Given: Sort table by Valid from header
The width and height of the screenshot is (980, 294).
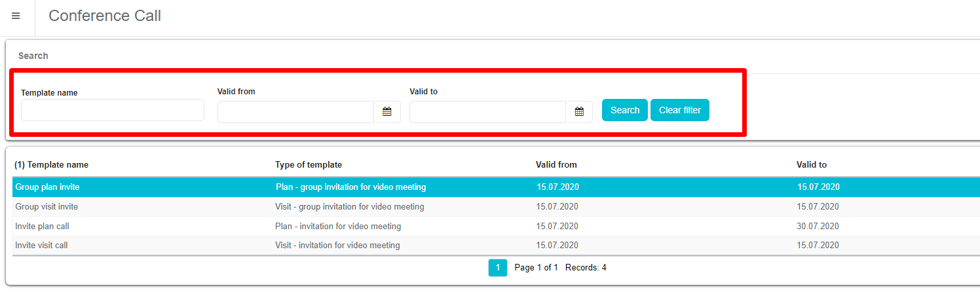Looking at the screenshot, I should coord(556,165).
